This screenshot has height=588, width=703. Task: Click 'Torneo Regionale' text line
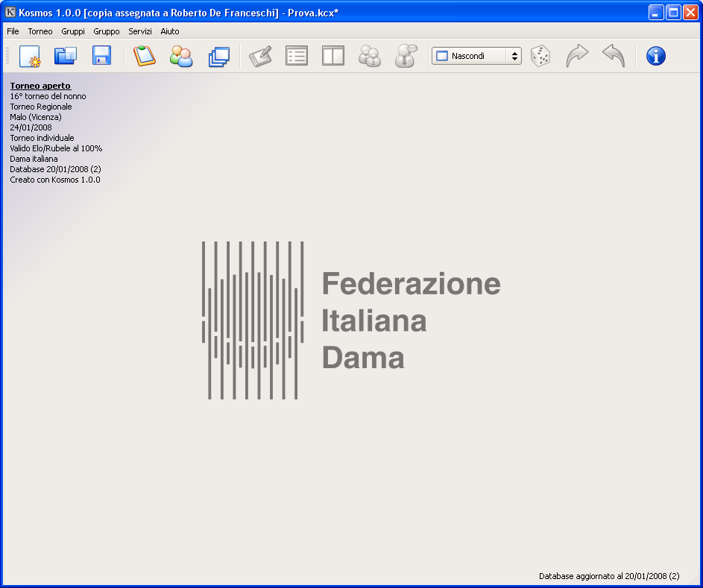(41, 107)
